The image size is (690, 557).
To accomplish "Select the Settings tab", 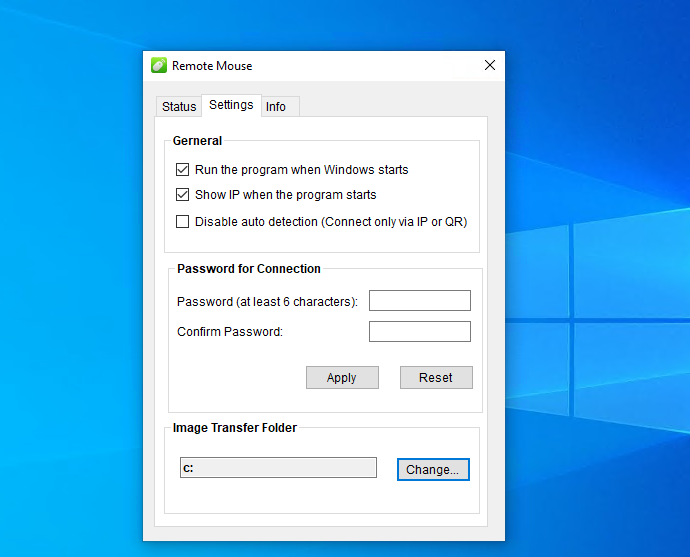I will 231,105.
